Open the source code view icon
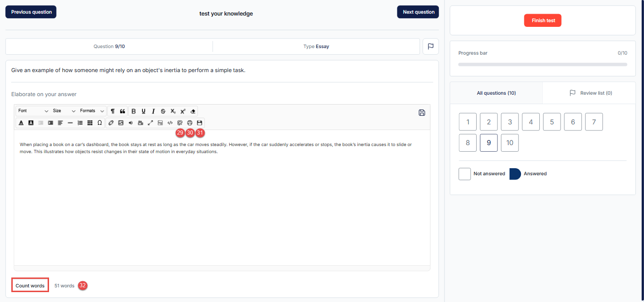The image size is (644, 302). (170, 123)
